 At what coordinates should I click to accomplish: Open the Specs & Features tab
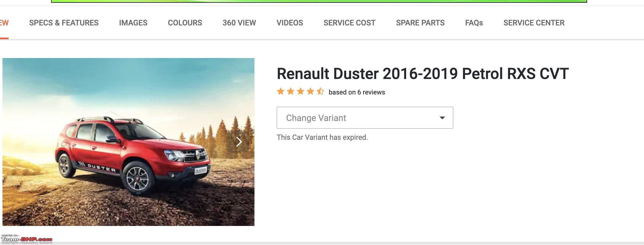click(x=64, y=23)
